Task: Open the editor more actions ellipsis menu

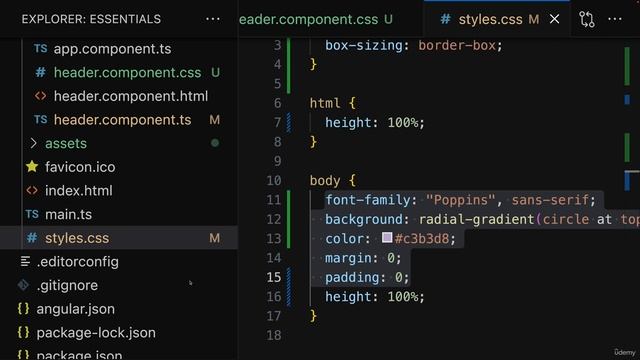Action: 615,19
